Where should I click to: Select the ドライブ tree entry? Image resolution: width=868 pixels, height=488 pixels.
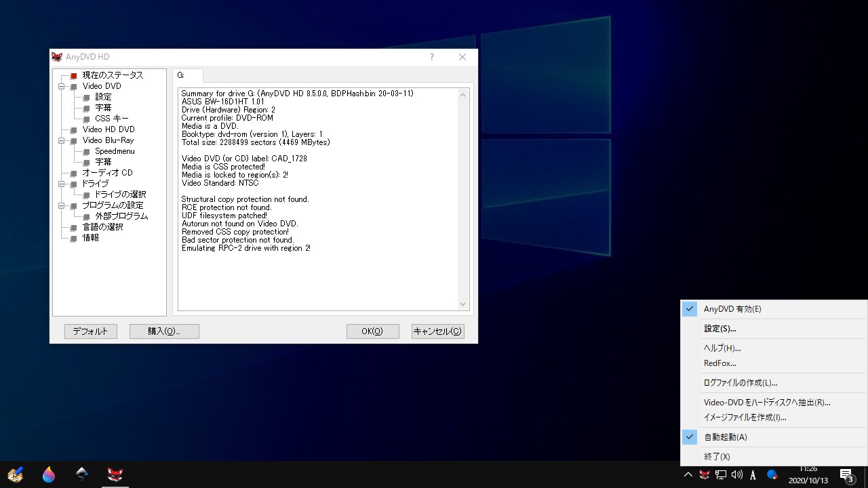point(95,184)
